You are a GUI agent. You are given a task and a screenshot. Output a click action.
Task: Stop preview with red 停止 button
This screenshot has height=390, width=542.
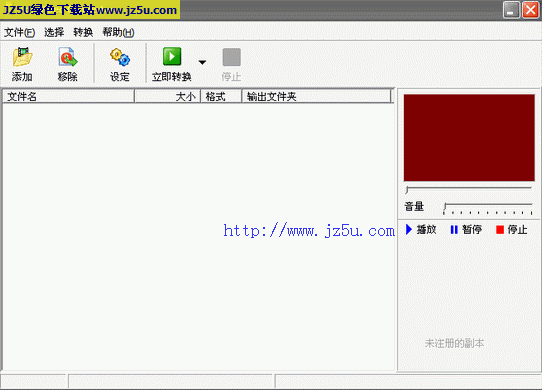coord(512,230)
